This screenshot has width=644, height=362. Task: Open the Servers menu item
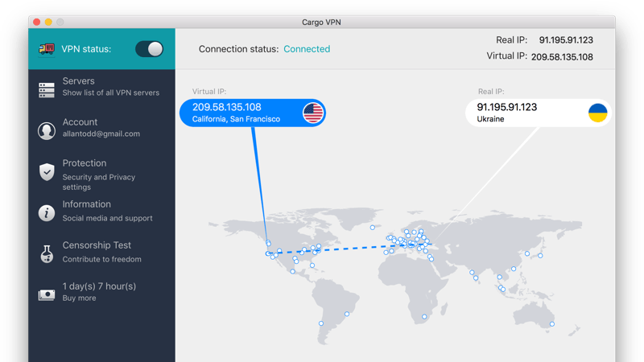tap(102, 87)
